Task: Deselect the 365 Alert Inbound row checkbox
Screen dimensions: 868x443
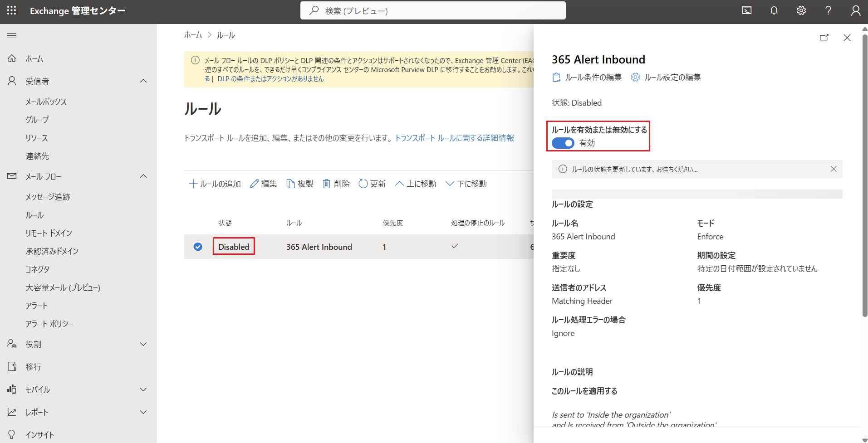Action: pyautogui.click(x=198, y=247)
